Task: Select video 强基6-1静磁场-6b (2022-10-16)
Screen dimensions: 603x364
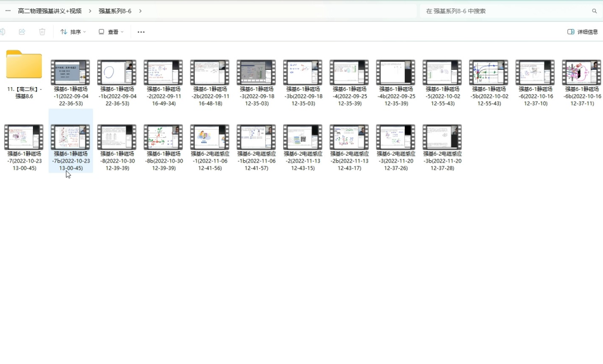Action: pos(581,73)
